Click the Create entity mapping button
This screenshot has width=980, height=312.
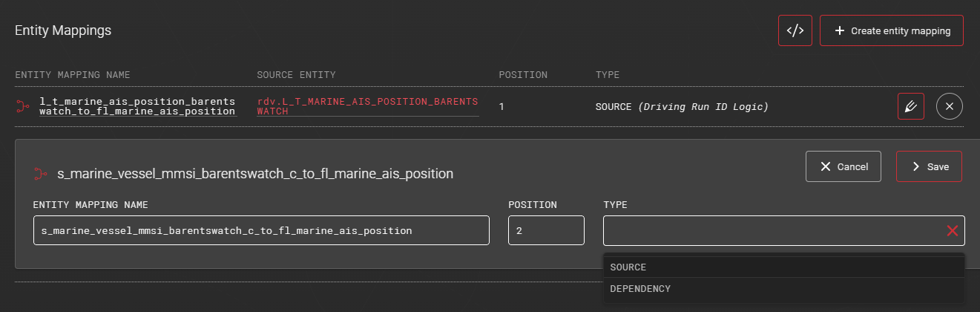point(891,30)
